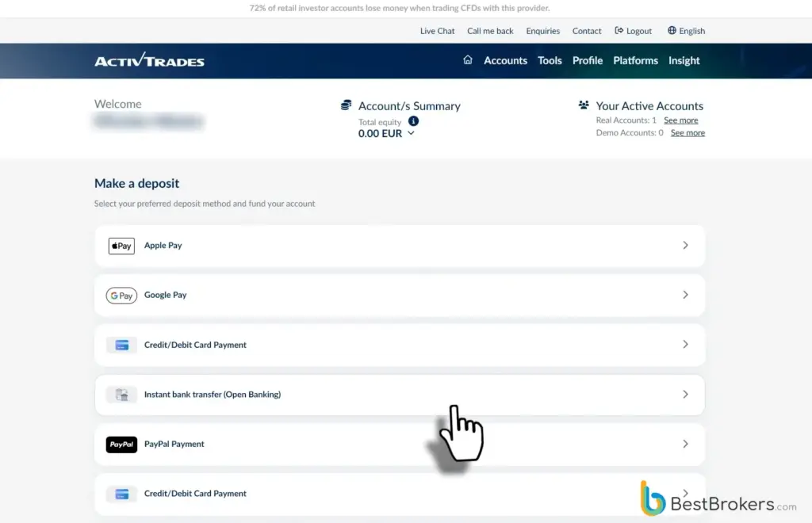Click the Real Accounts: 1 text
This screenshot has height=523, width=812.
626,120
